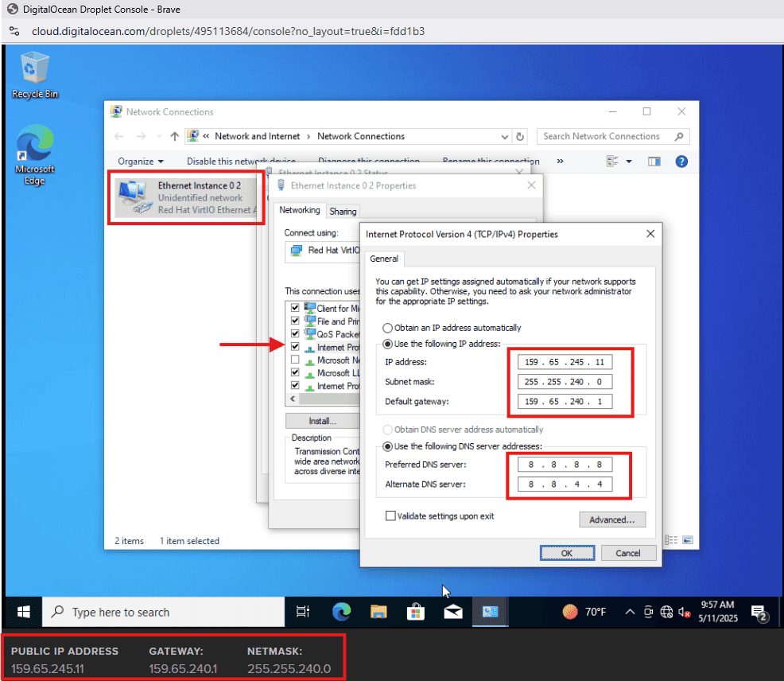Click the Default gateway field
Screen dimensions: 784x681
(565, 401)
